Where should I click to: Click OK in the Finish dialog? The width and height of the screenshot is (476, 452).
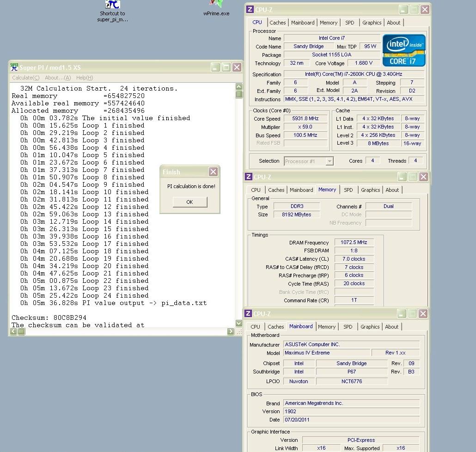click(190, 202)
